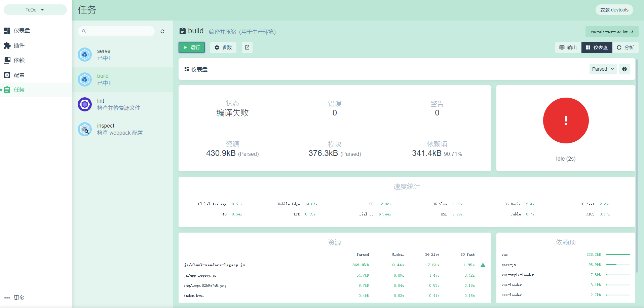
Task: Click the lint task ESLint icon
Action: (x=85, y=104)
